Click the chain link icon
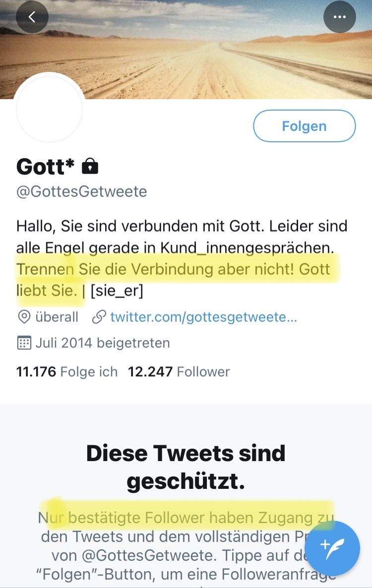Screen dimensions: 372x588 coord(99,317)
